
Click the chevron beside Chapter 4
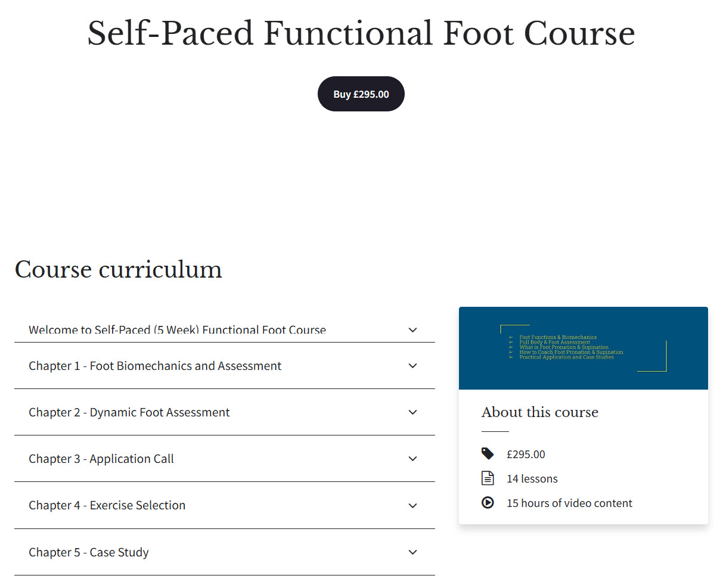click(x=412, y=506)
